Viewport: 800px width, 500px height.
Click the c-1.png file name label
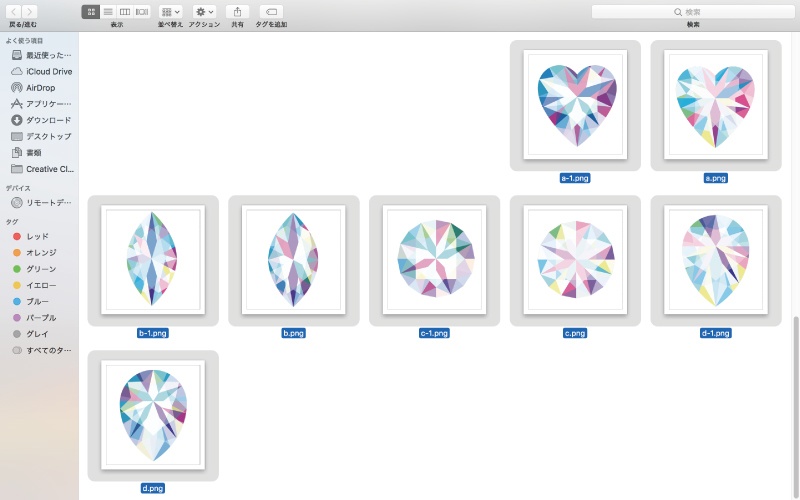pos(434,333)
